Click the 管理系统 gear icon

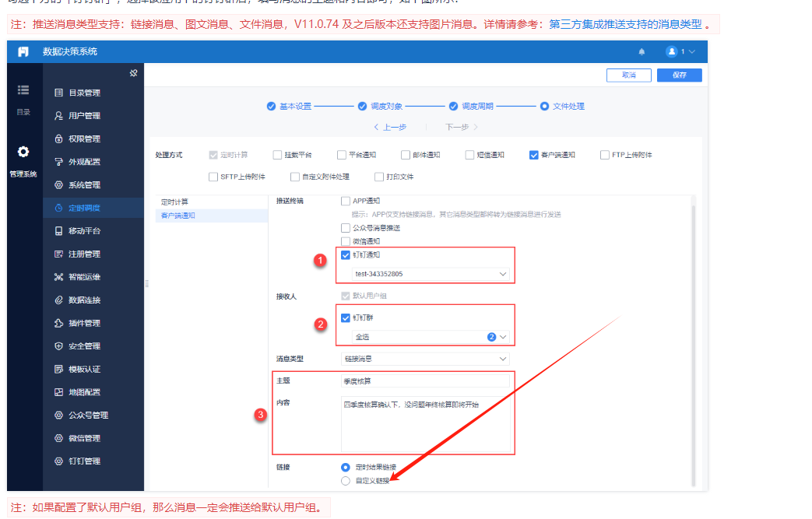click(x=23, y=152)
